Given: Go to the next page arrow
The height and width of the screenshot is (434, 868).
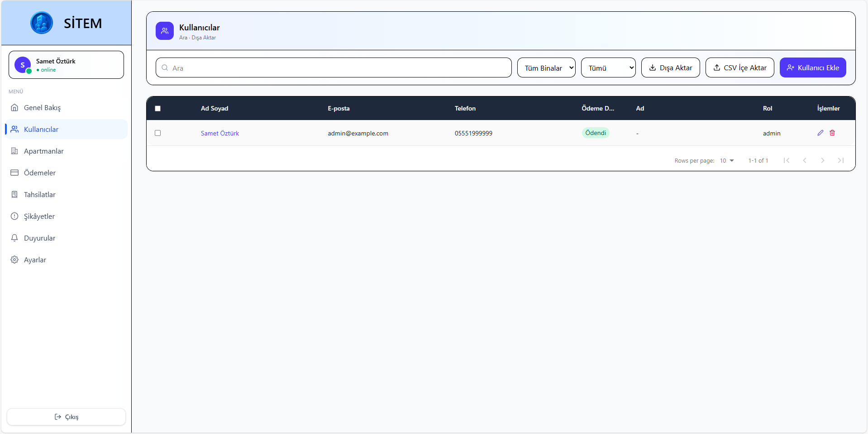Looking at the screenshot, I should pyautogui.click(x=822, y=160).
